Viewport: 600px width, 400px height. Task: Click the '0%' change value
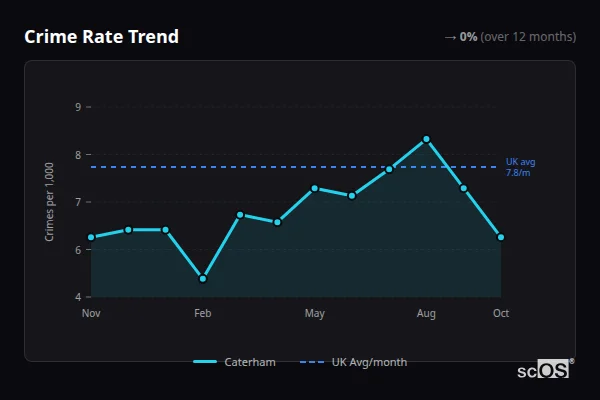[468, 37]
